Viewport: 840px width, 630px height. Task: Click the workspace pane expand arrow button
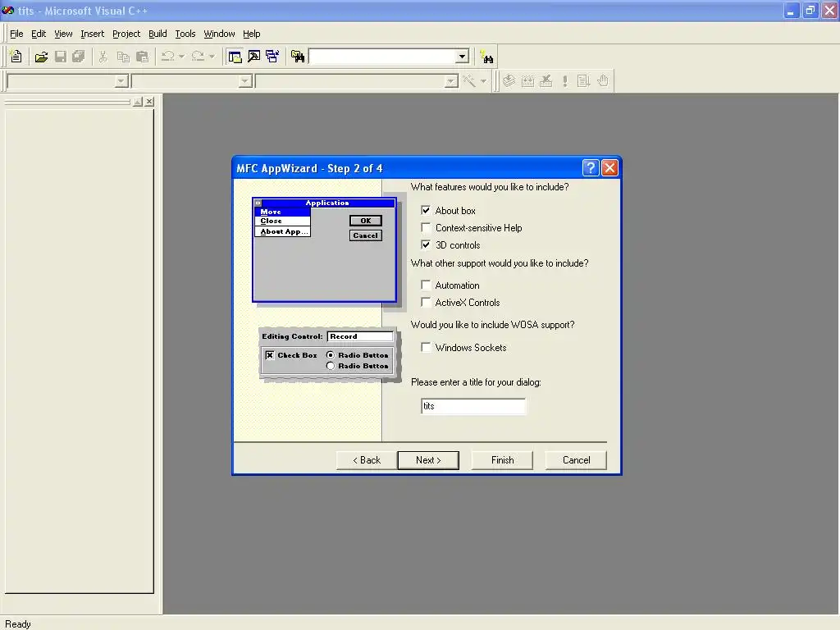click(x=138, y=101)
